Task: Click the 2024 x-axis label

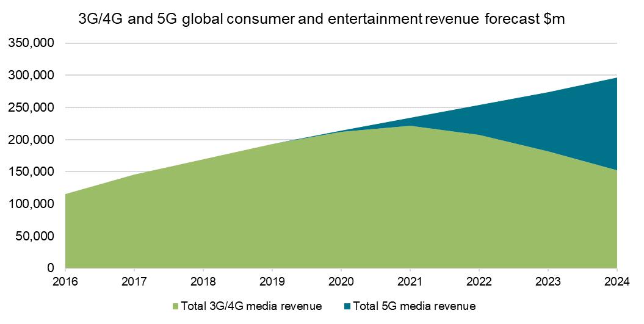Action: point(617,282)
